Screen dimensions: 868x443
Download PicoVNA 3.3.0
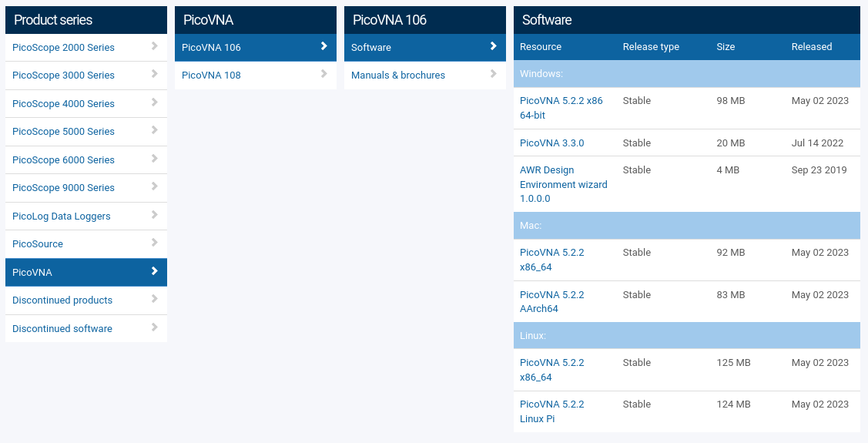[x=552, y=143]
